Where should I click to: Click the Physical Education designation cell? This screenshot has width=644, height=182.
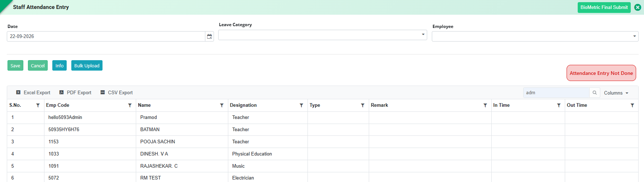(x=268, y=154)
